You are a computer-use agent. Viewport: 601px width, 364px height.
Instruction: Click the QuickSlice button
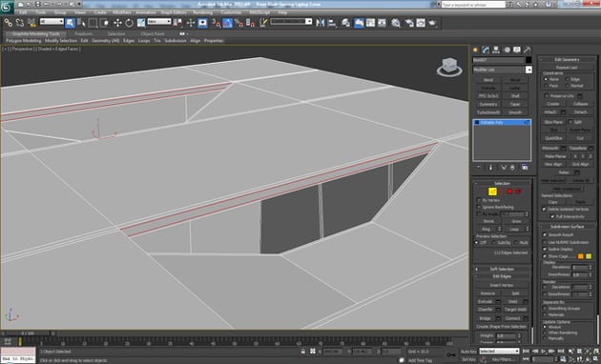pos(553,138)
